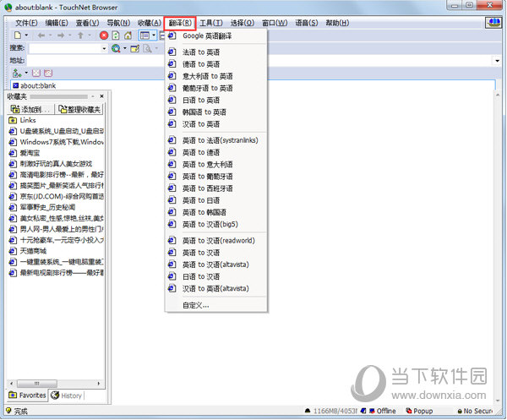507x420 pixels.
Task: Click inside the search input field
Action: tap(65, 48)
